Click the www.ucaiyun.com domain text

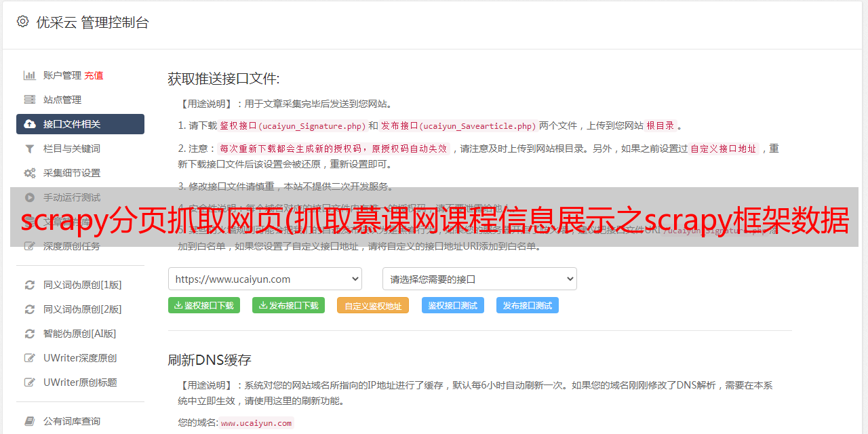point(256,422)
